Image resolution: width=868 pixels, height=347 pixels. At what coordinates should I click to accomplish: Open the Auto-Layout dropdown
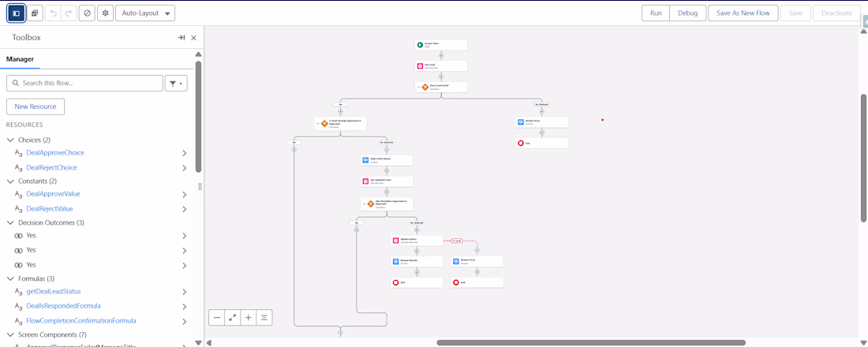145,13
